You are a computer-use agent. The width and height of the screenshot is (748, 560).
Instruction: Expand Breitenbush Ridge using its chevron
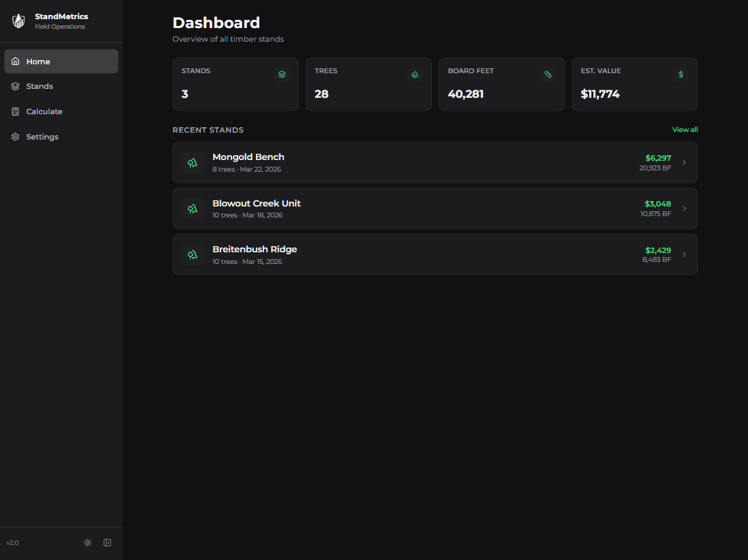684,254
